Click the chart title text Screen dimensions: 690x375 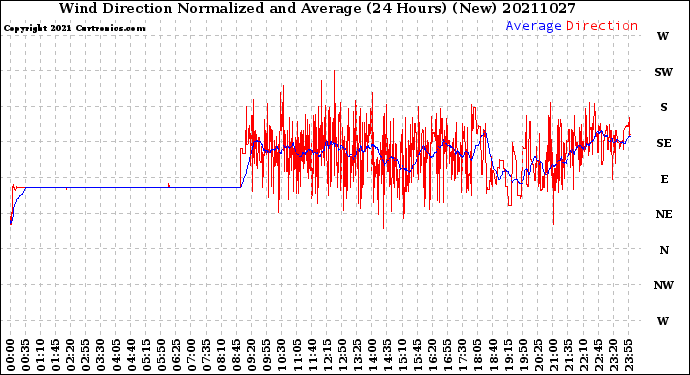317,8
